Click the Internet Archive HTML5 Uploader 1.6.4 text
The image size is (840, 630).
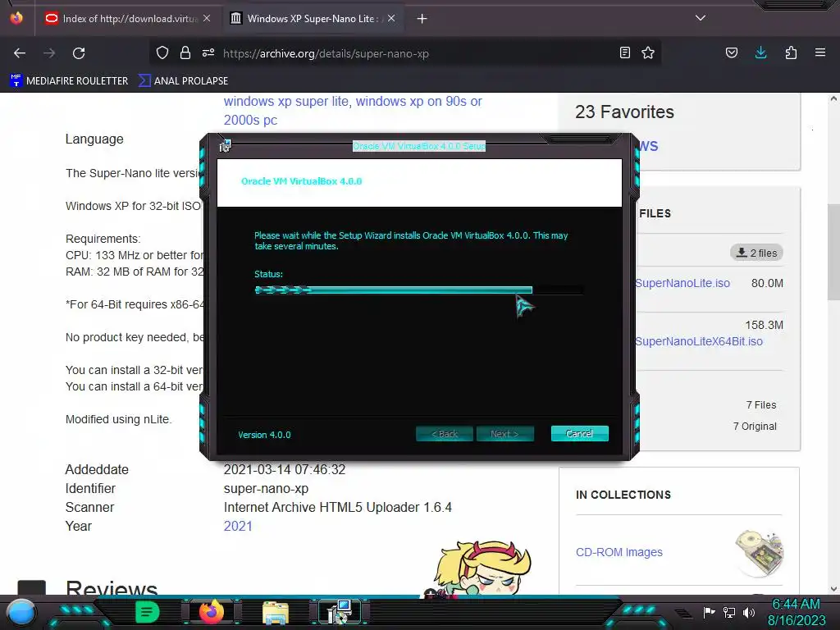pyautogui.click(x=337, y=507)
